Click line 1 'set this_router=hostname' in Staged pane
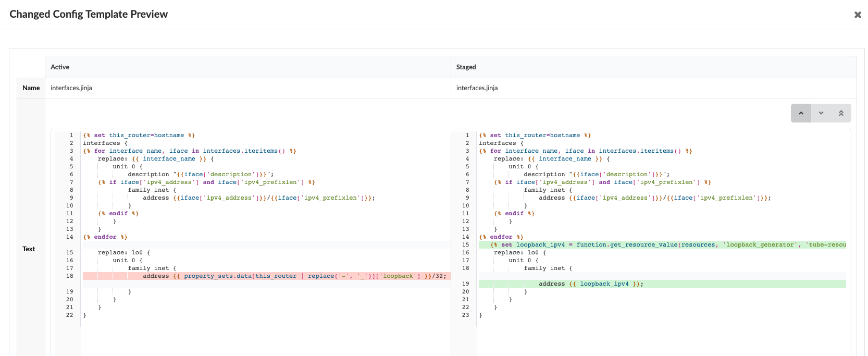Image resolution: width=868 pixels, height=356 pixels. click(x=535, y=136)
